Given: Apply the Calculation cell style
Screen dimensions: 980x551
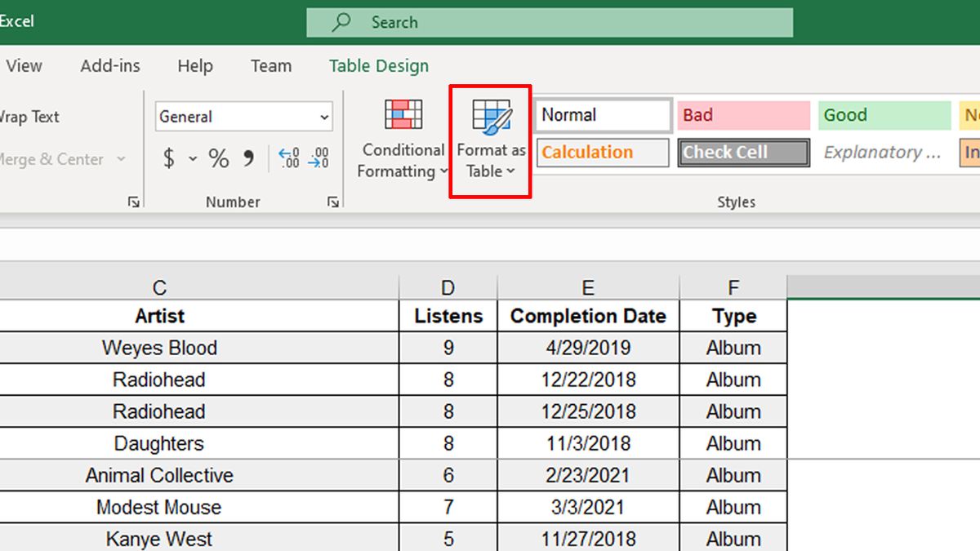Looking at the screenshot, I should coord(602,152).
